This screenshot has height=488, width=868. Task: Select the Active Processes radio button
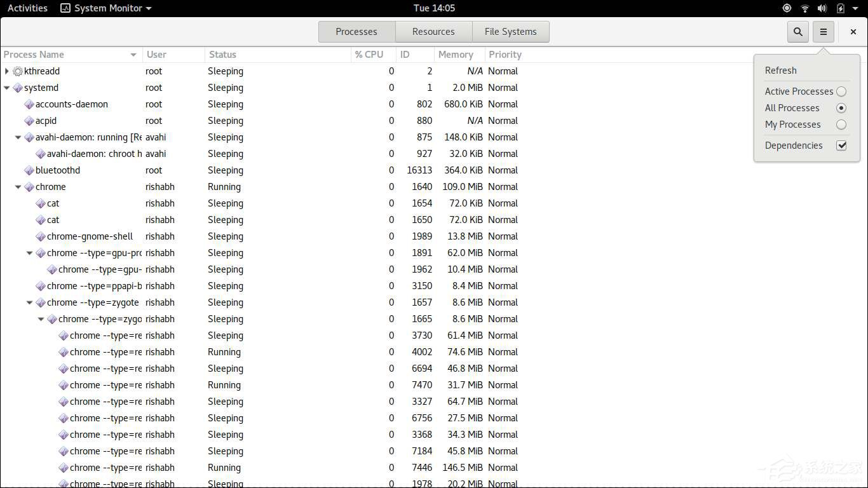pyautogui.click(x=841, y=91)
